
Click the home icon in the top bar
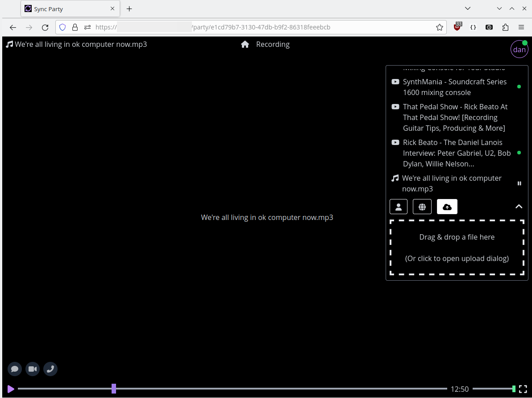coord(245,44)
